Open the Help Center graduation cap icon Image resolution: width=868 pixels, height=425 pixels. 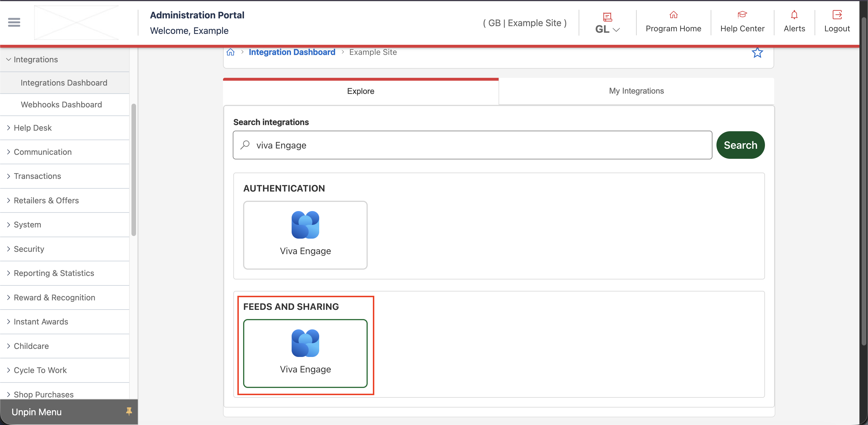tap(742, 15)
